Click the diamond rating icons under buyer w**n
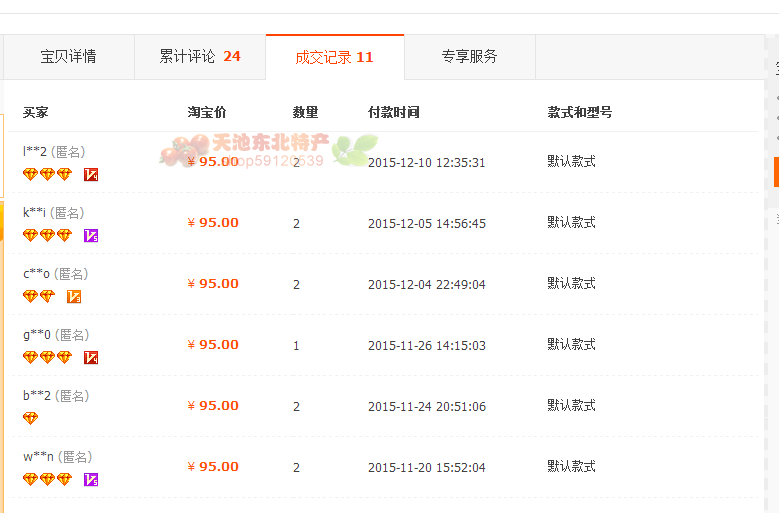Viewport: 779px width, 513px height. point(47,480)
